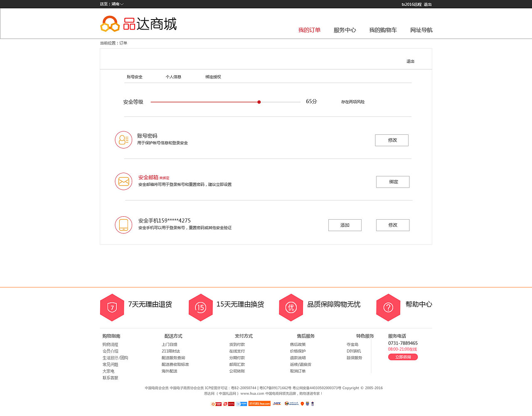Click the 绑定 button for 安全邮箱
This screenshot has height=416, width=532.
(392, 182)
